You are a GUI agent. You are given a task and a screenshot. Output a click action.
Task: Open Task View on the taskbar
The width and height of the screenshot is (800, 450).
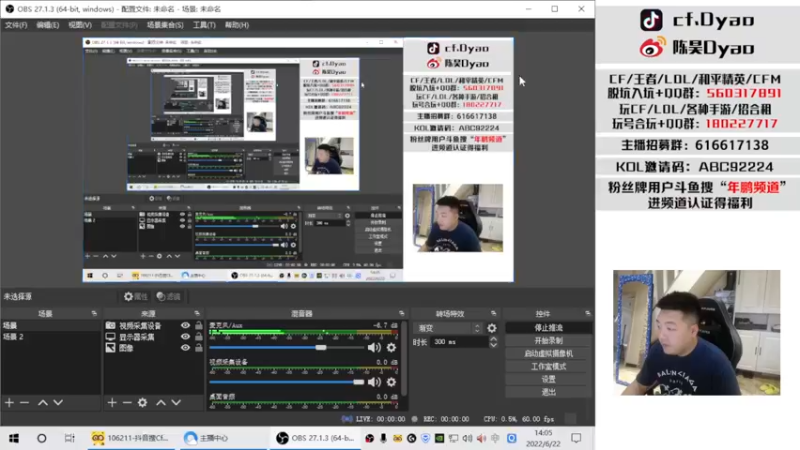point(69,438)
